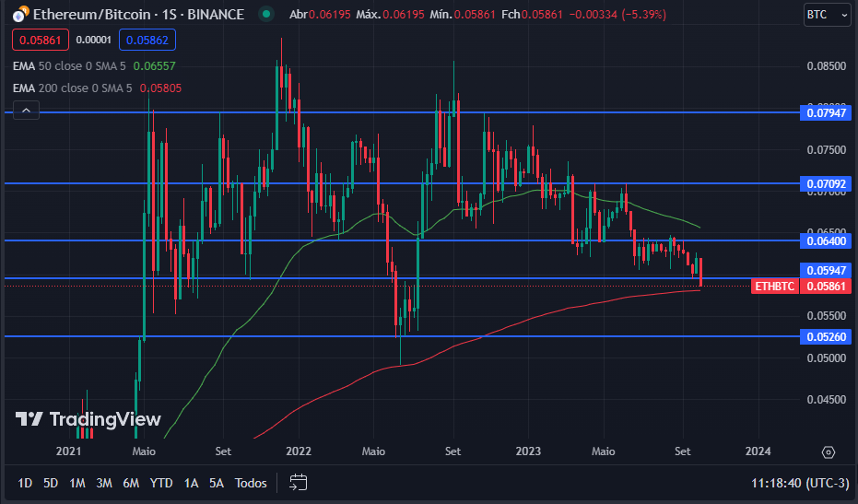Screen dimensions: 858x504
Task: Collapse the indicator legend with arrow button
Action: point(26,110)
